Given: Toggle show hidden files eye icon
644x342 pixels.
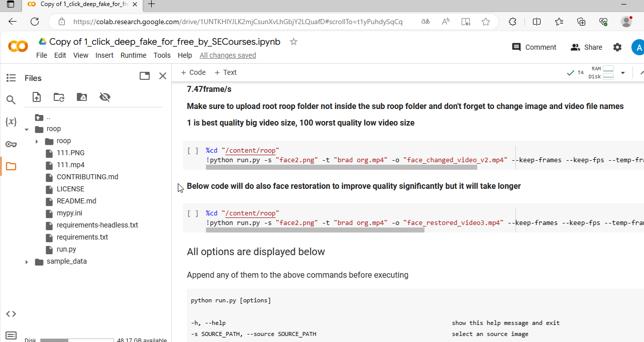Looking at the screenshot, I should click(104, 97).
